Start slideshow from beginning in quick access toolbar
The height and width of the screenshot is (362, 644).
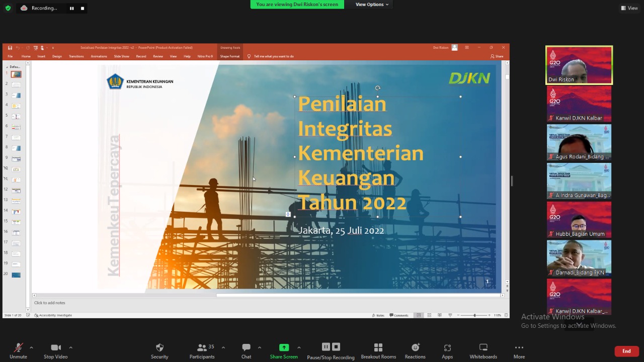point(36,48)
